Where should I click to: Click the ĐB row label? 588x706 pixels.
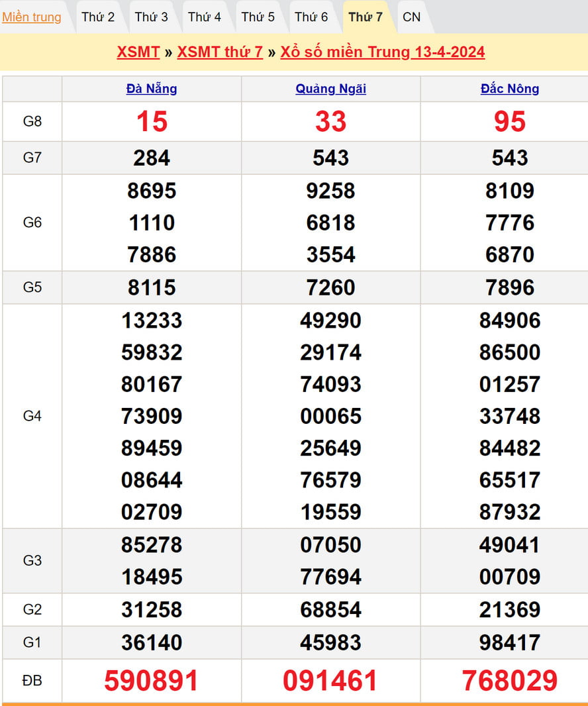[32, 681]
